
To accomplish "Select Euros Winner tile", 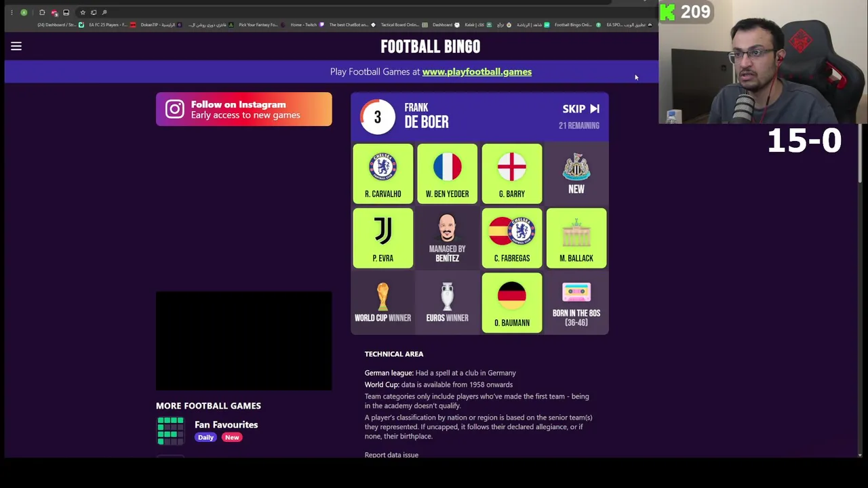I will [x=447, y=302].
